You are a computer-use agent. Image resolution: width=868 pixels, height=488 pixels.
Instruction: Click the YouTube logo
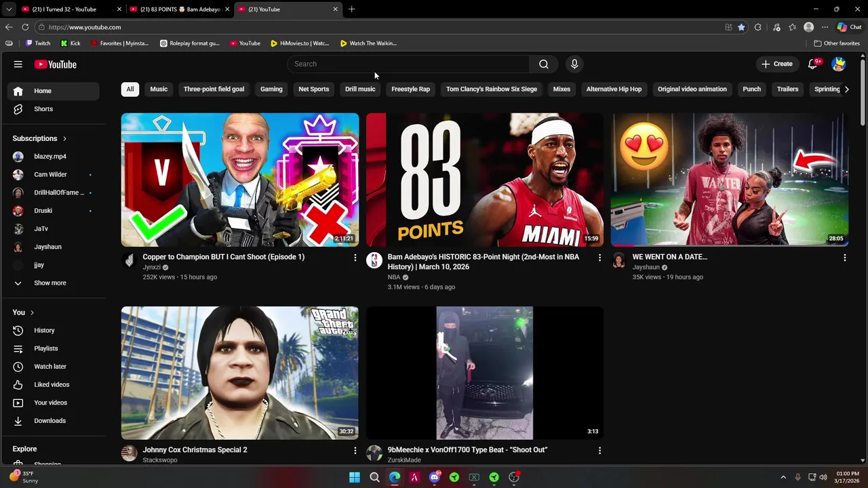tap(56, 64)
